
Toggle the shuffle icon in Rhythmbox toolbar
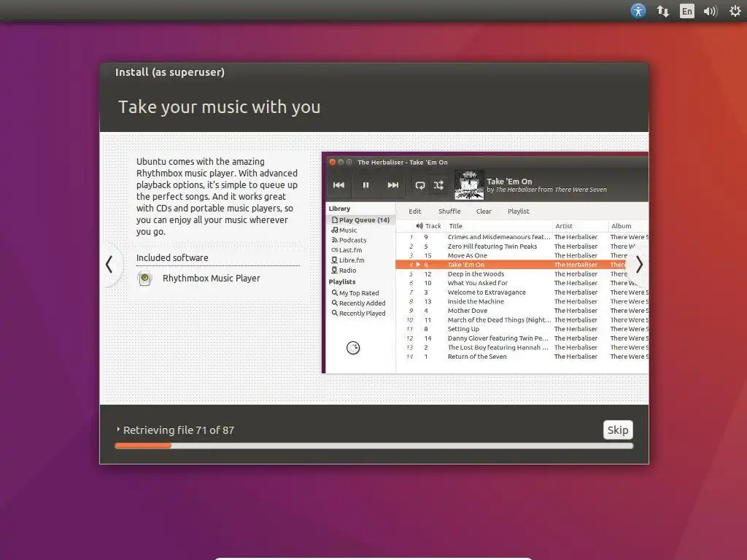(x=438, y=185)
